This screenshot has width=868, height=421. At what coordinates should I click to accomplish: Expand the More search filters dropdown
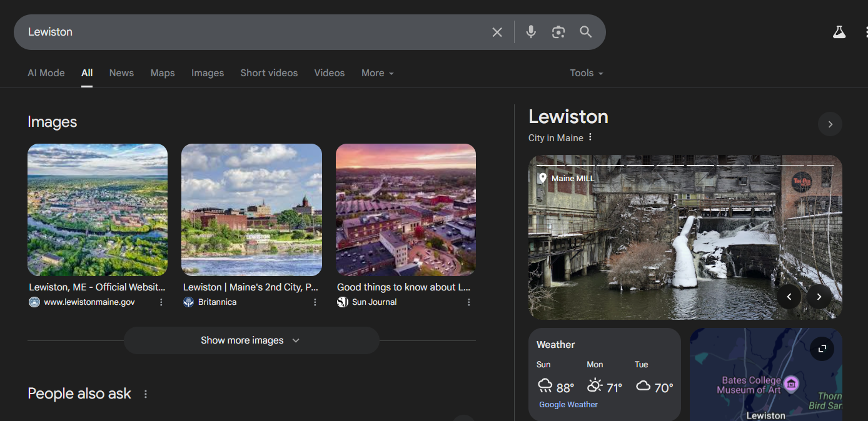tap(377, 73)
